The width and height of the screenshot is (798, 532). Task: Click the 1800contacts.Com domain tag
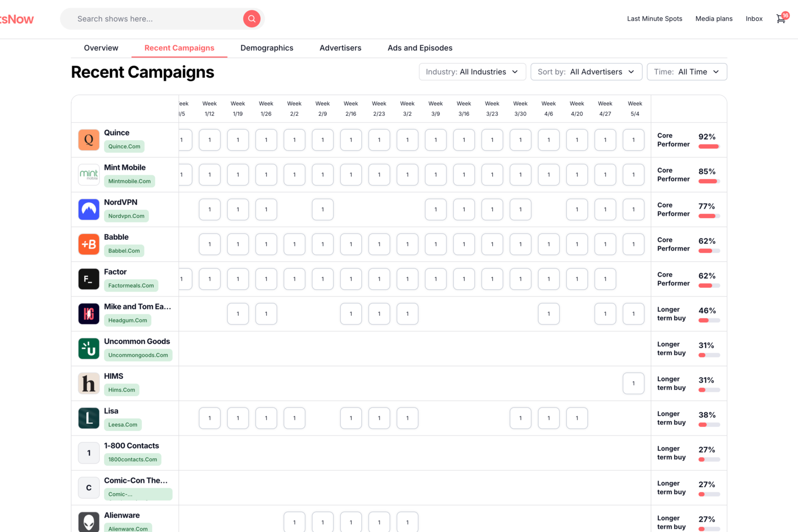tap(133, 459)
